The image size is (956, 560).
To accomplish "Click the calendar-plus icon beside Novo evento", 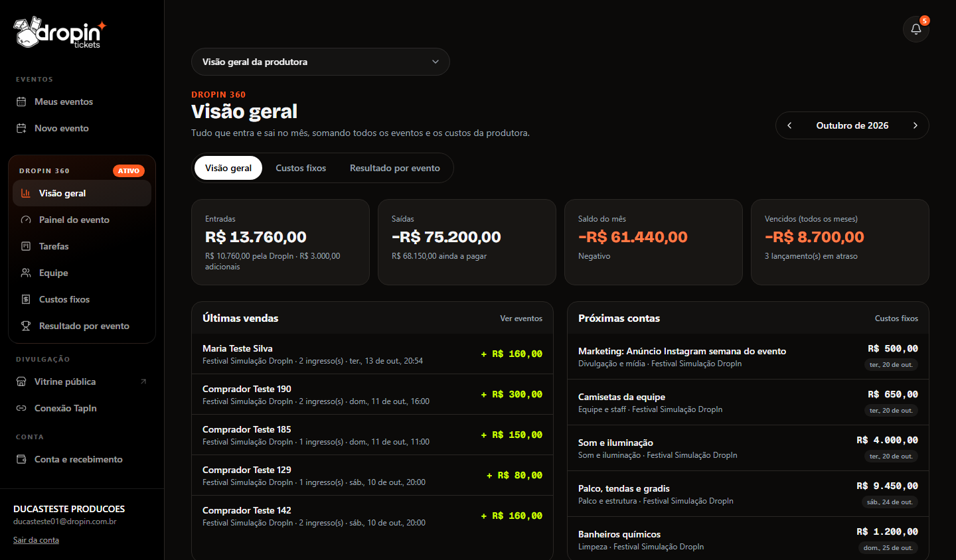I will pyautogui.click(x=21, y=128).
